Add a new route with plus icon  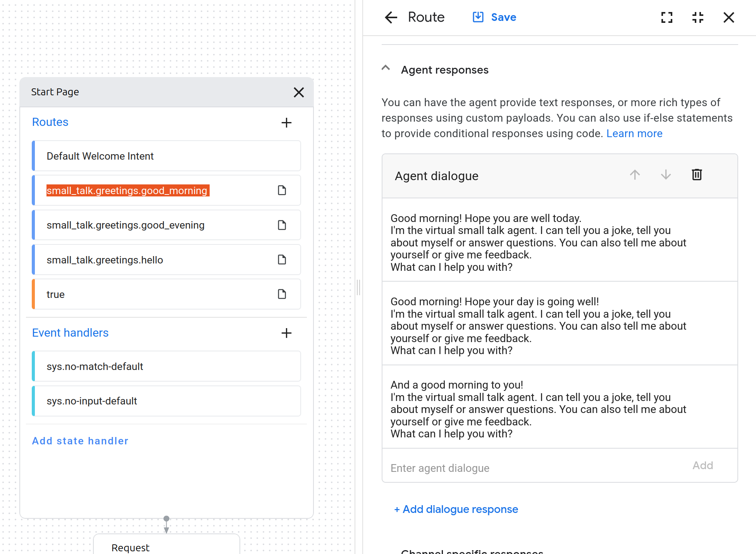(286, 123)
